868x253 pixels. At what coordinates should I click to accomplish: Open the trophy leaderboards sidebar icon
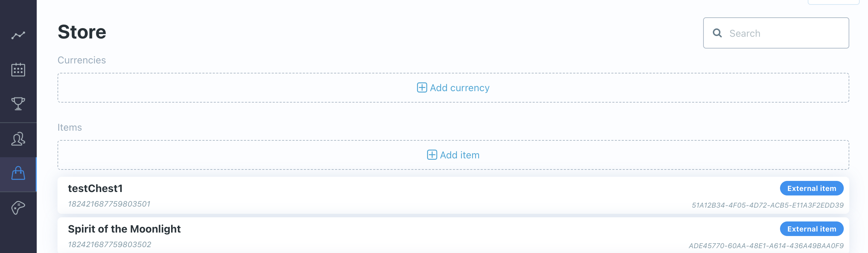click(18, 104)
